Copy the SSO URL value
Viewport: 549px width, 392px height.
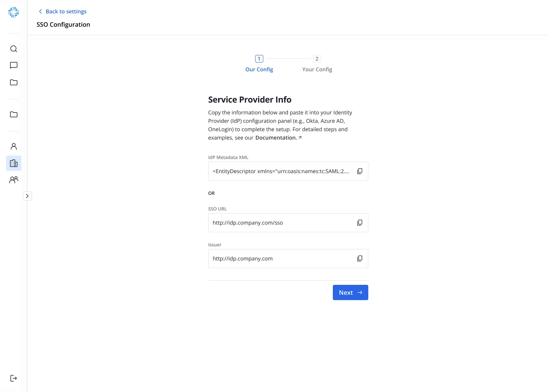pyautogui.click(x=360, y=223)
